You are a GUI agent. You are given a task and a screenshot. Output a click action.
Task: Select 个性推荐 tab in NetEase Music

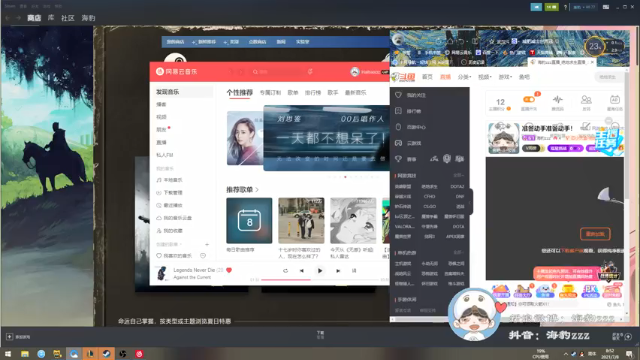coord(240,93)
